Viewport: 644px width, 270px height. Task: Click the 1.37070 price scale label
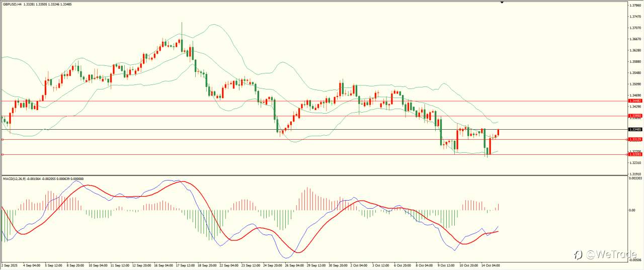click(635, 28)
